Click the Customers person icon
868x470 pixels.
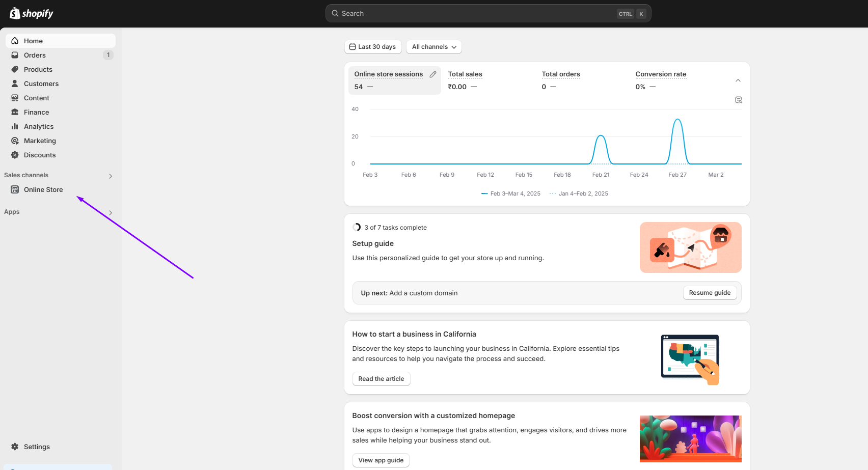point(15,84)
